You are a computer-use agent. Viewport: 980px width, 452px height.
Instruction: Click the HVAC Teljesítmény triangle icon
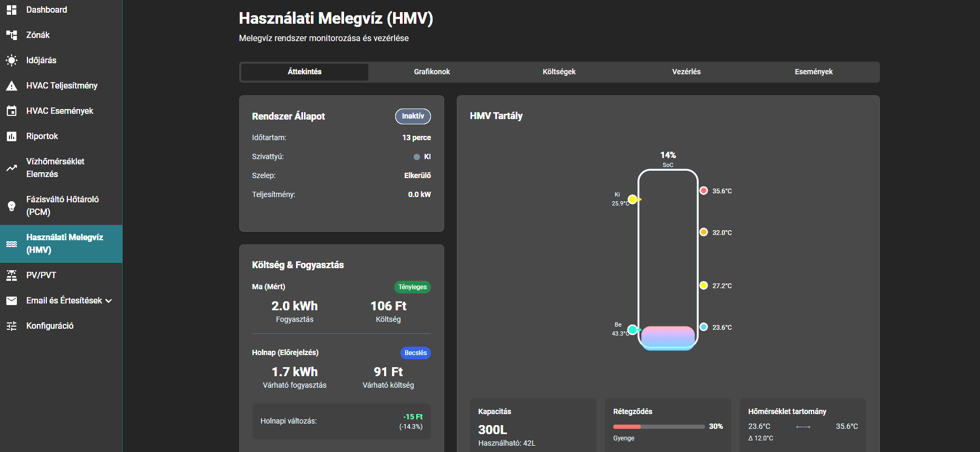click(12, 85)
